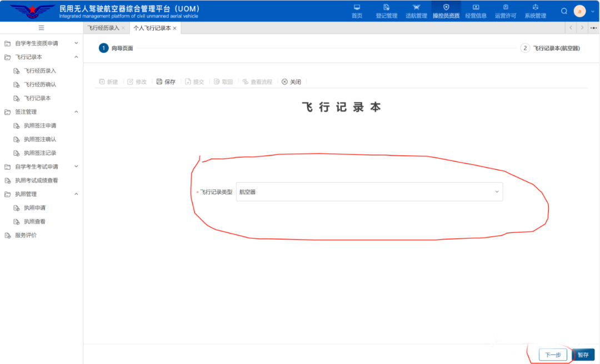Toggle the sidebar hamburger menu
Image resolution: width=600 pixels, height=364 pixels.
click(41, 28)
